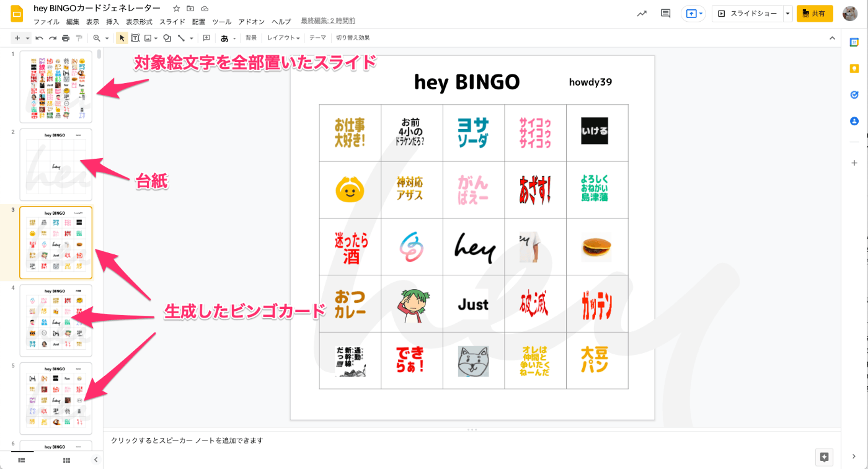
Task: Switch to grid view
Action: [67, 460]
